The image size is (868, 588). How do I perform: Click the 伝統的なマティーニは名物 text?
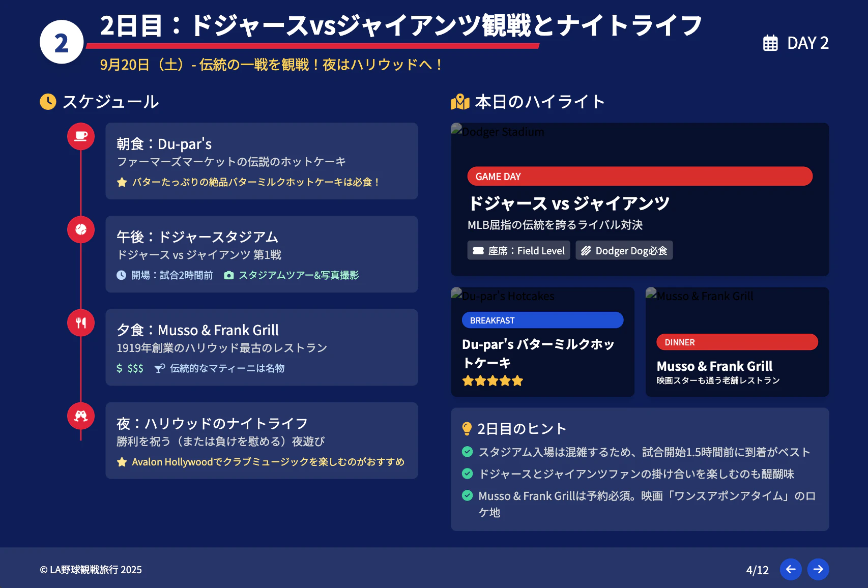coord(227,368)
